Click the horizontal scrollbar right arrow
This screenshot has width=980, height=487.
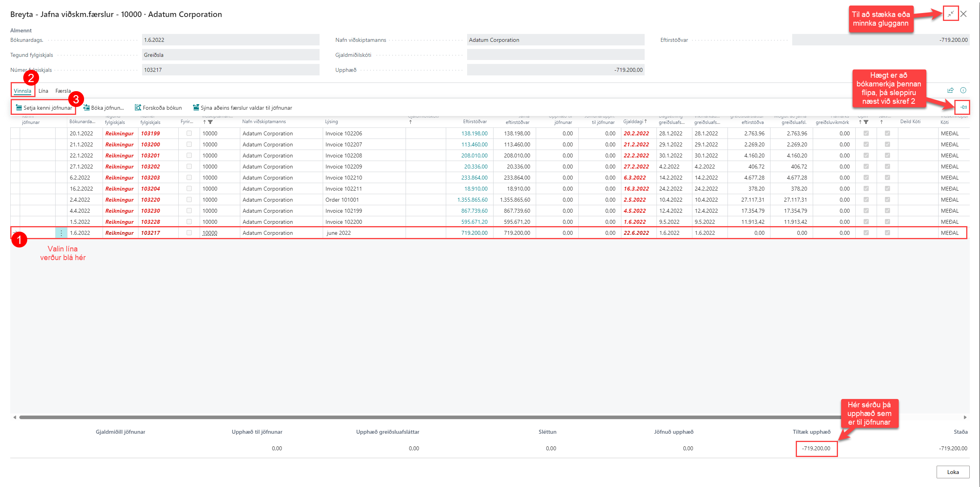(x=965, y=417)
